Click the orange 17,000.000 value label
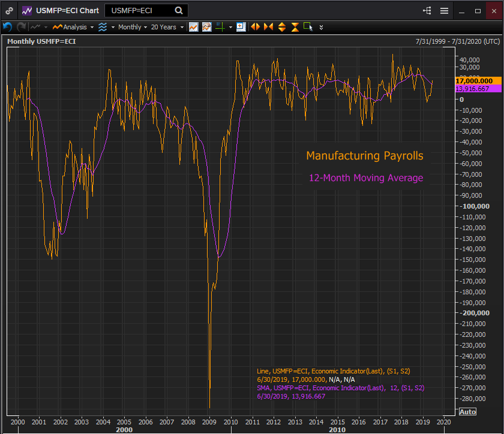Viewport: 504px width, 434px height. [478, 81]
